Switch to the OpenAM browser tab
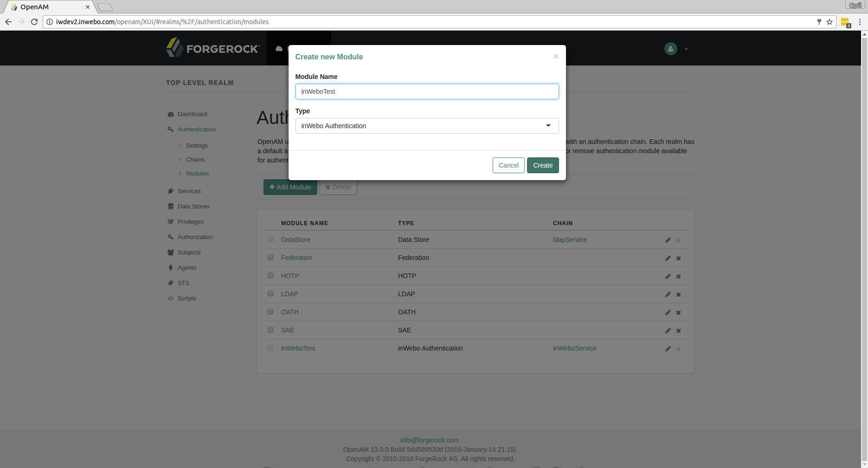 (46, 6)
